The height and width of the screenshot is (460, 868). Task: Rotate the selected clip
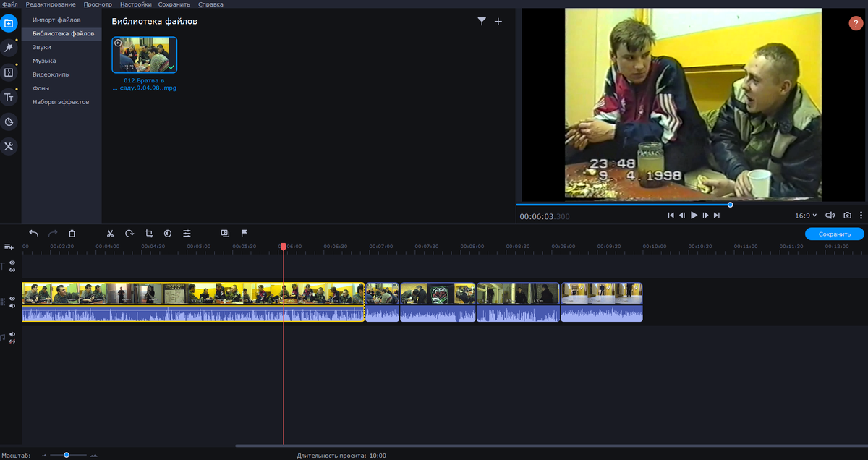[x=129, y=233]
